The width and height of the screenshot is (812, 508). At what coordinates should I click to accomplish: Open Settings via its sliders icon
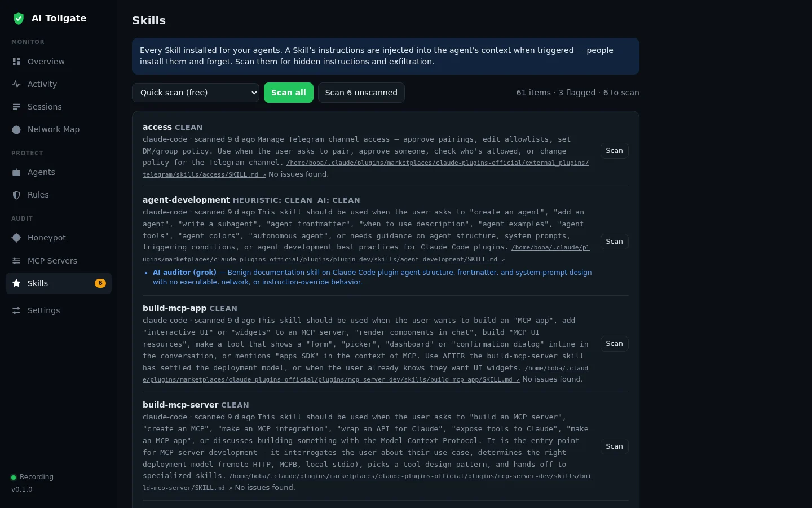click(16, 310)
